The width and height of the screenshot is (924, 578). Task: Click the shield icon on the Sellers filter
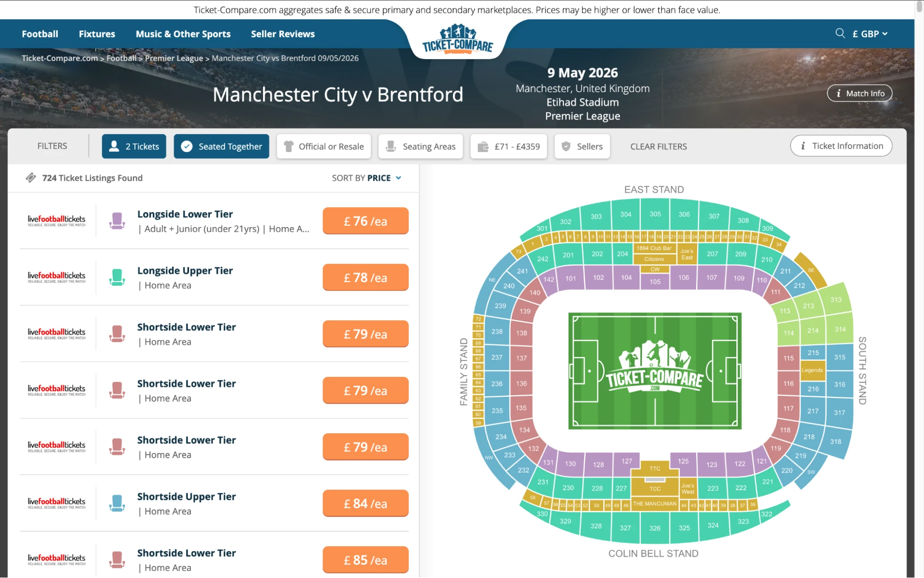566,146
